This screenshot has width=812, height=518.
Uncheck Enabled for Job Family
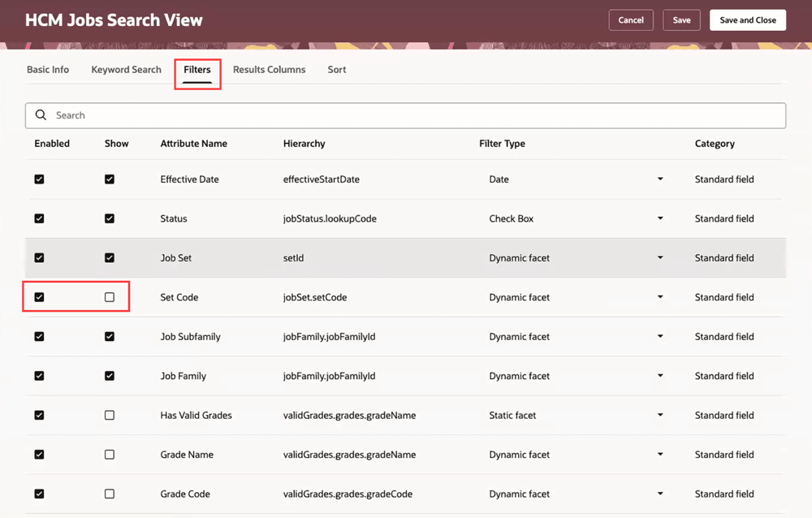pos(39,376)
